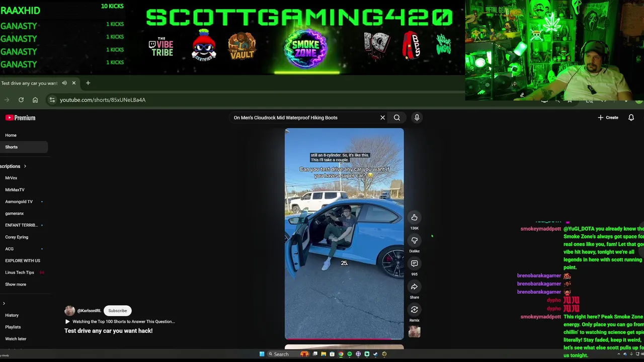Open Microsoft Store from the taskbar
Screen dimensions: 644x362
click(x=332, y=354)
